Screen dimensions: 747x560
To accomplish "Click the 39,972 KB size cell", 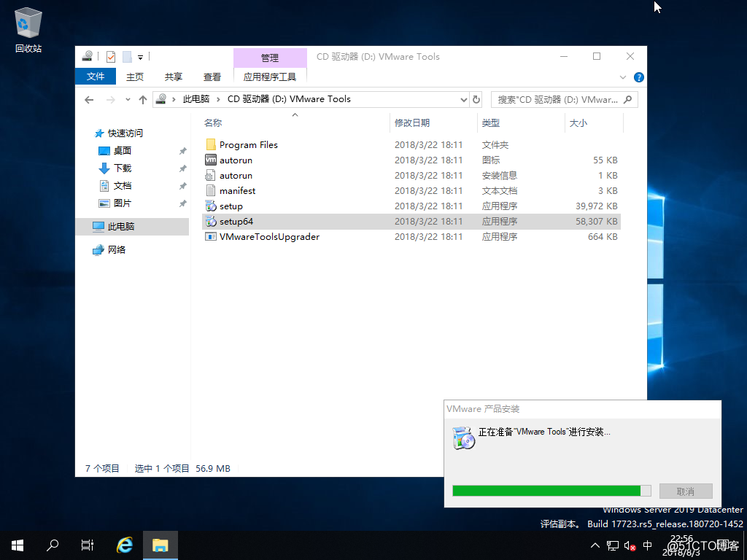I will coord(597,206).
